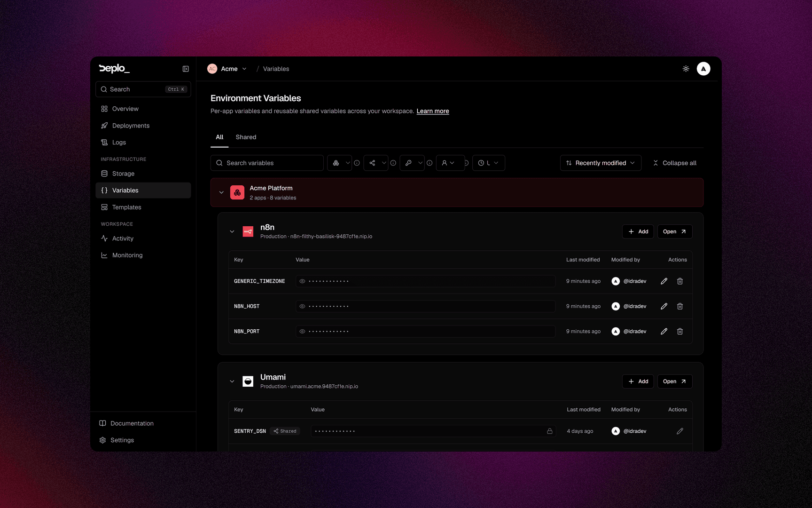Open Storage section

143,174
